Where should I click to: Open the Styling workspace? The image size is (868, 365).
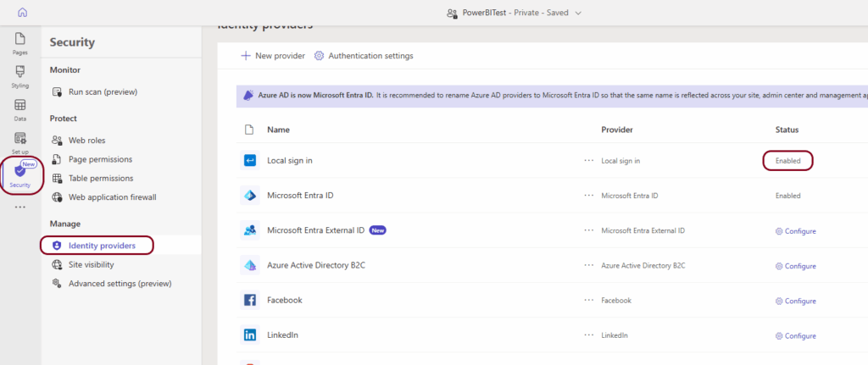20,77
